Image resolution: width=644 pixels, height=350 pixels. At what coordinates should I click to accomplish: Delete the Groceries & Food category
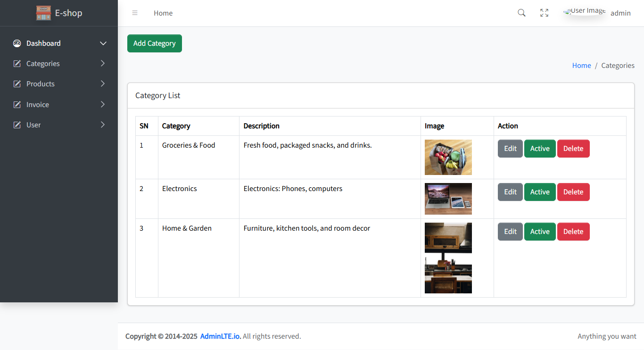(573, 149)
